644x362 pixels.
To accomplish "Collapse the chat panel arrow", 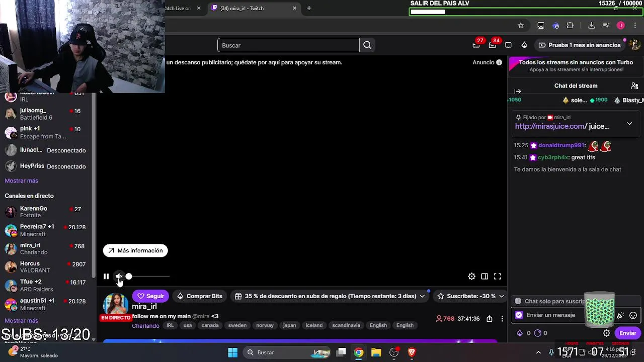I will (x=518, y=91).
